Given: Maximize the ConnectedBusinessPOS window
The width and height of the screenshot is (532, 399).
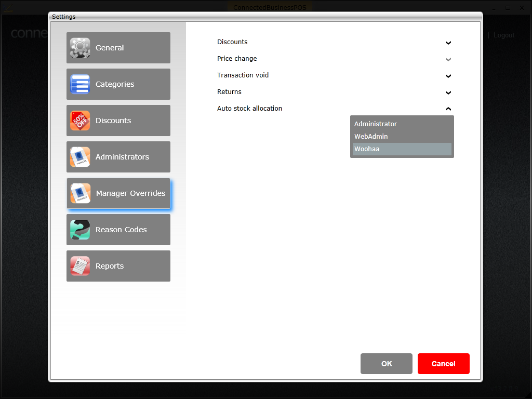Looking at the screenshot, I should [x=508, y=8].
